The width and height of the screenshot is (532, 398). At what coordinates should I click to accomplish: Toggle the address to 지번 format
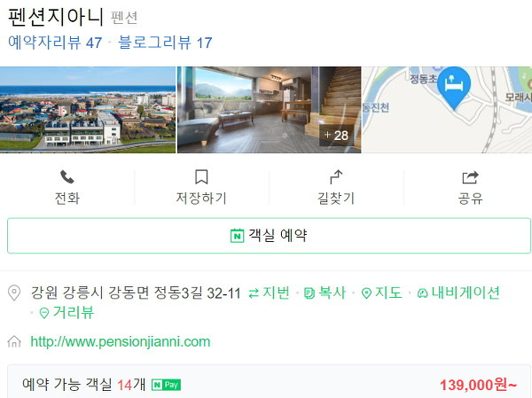269,293
